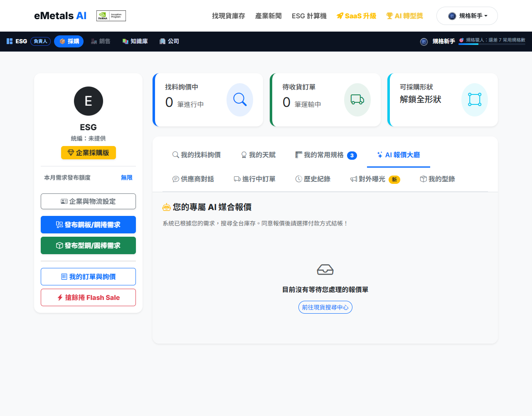Click the 無限 quota link

[x=127, y=178]
